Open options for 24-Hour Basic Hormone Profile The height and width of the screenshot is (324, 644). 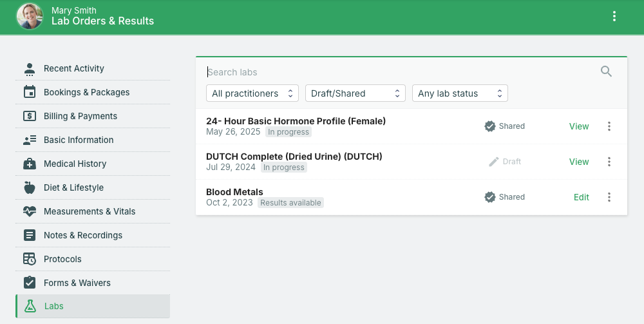[609, 126]
